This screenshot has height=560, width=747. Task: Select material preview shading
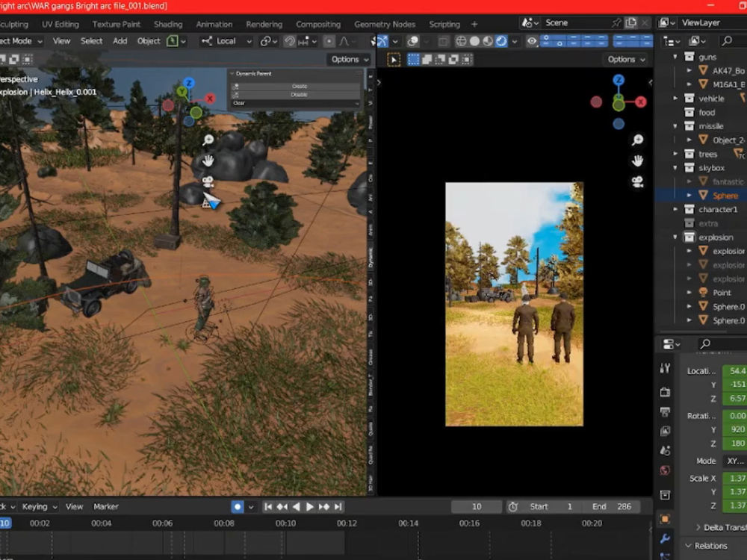pyautogui.click(x=488, y=41)
